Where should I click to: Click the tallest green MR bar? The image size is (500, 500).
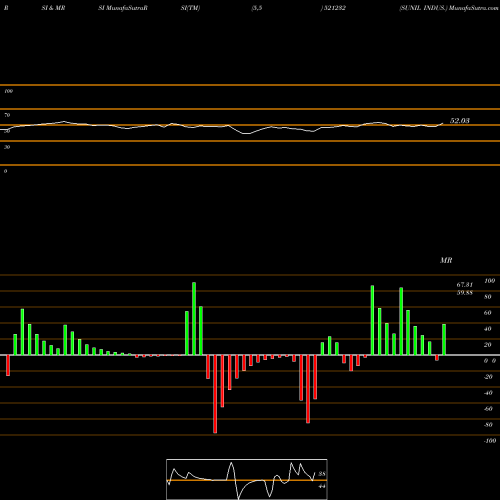click(194, 319)
